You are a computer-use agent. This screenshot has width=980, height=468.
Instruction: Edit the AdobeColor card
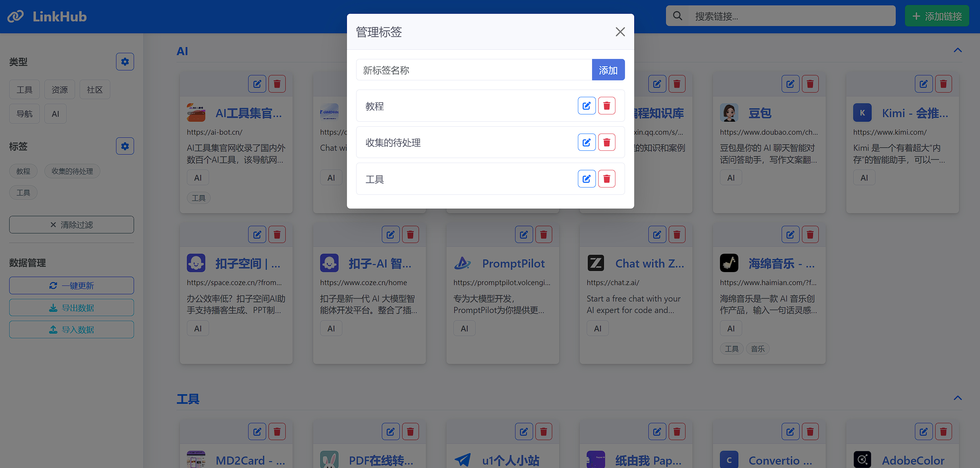click(924, 432)
